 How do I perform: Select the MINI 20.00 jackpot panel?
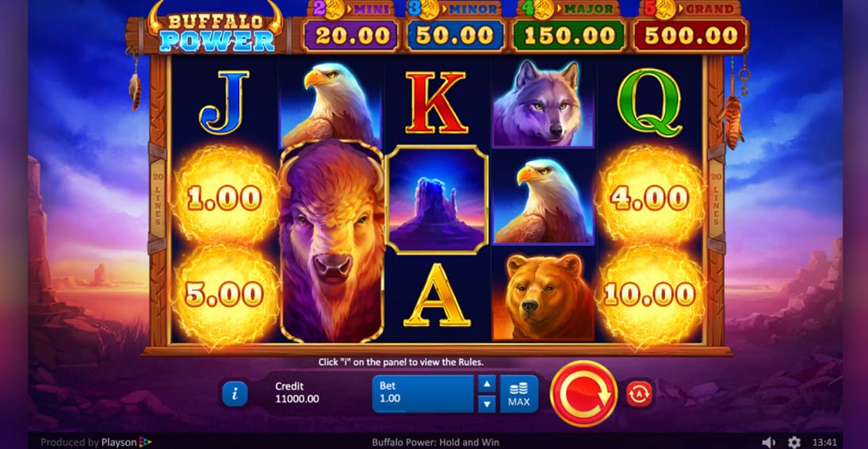coord(350,28)
